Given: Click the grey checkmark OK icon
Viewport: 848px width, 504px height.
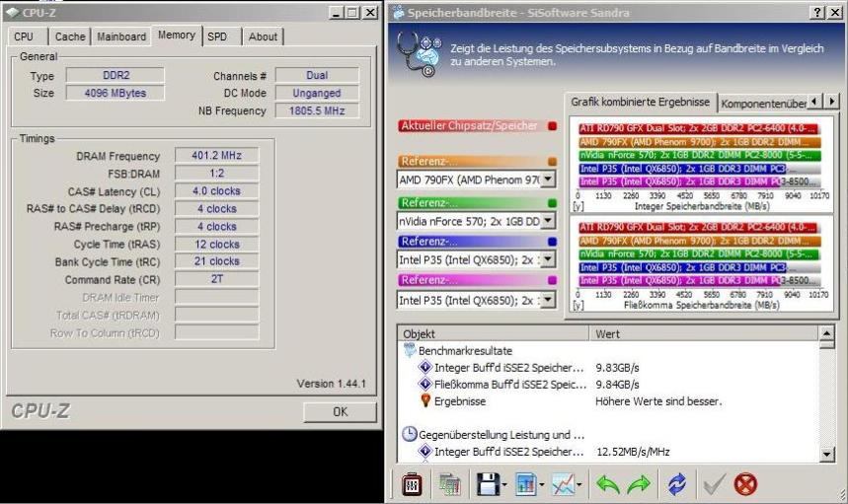Looking at the screenshot, I should click(714, 484).
